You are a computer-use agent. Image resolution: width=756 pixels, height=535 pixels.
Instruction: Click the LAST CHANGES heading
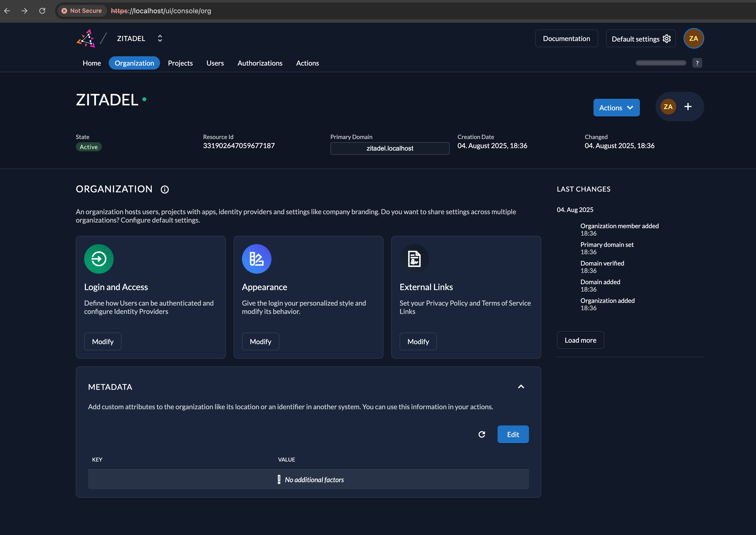pos(583,189)
